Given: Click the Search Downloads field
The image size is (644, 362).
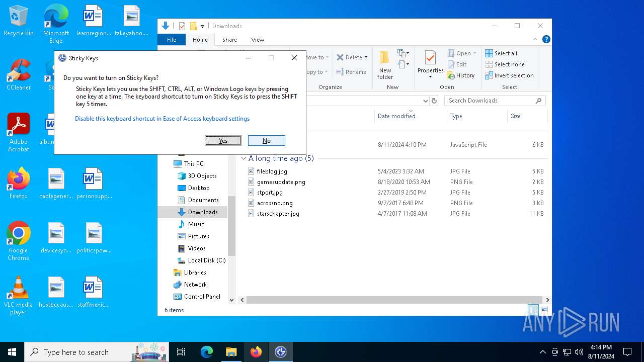Looking at the screenshot, I should tap(495, 101).
